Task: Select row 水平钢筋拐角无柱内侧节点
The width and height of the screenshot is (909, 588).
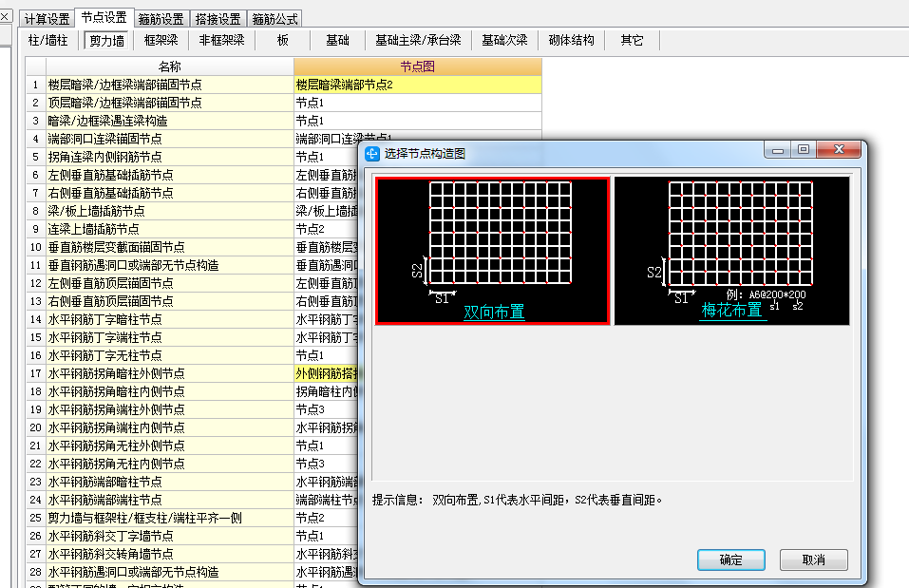Action: (169, 464)
